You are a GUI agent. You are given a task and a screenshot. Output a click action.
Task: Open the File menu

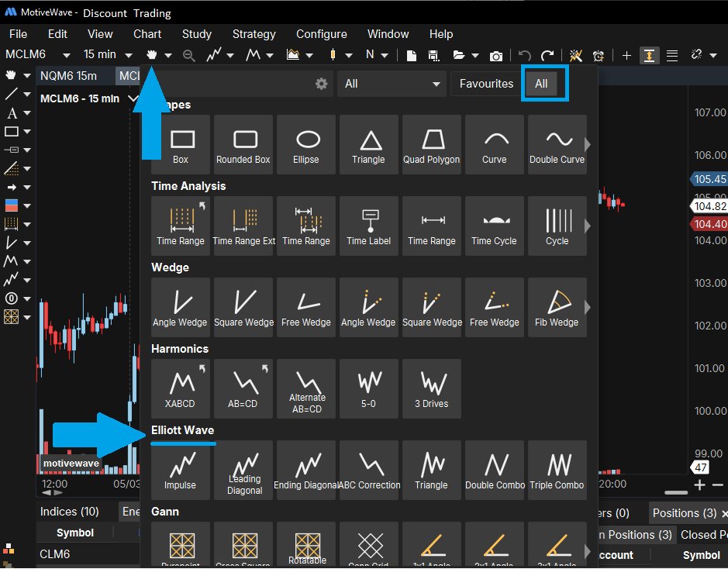[x=18, y=34]
